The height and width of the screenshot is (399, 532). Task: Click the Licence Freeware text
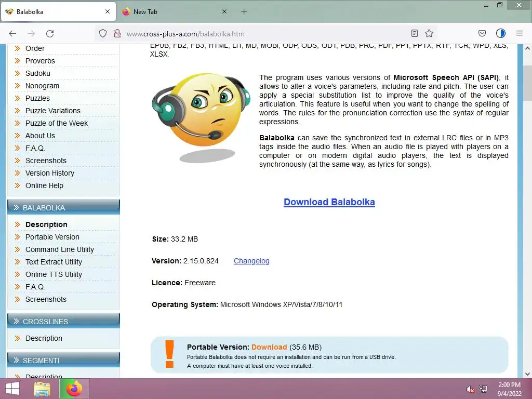[183, 283]
